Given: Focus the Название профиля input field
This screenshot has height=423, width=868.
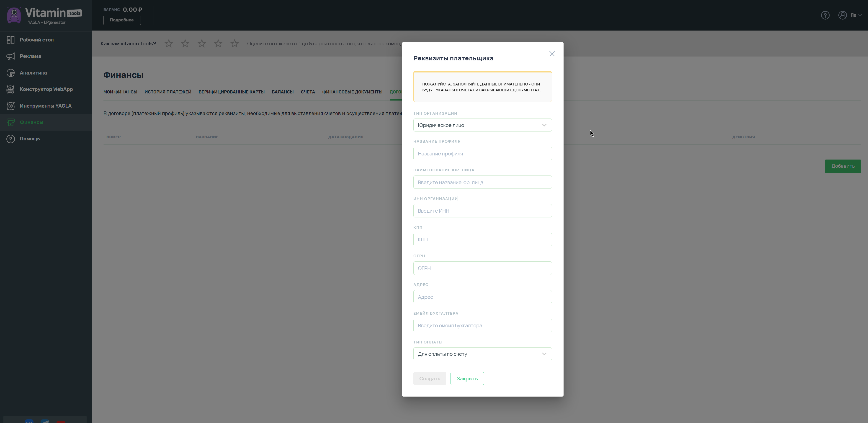Looking at the screenshot, I should click(x=482, y=154).
